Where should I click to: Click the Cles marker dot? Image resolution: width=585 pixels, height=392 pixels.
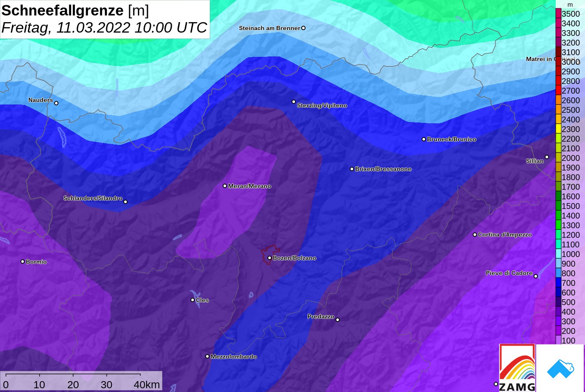pyautogui.click(x=193, y=300)
